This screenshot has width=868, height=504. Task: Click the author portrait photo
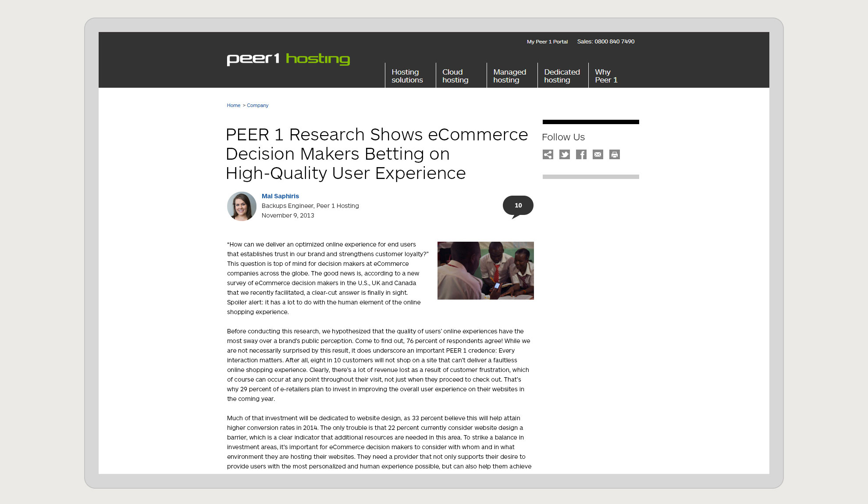[242, 206]
